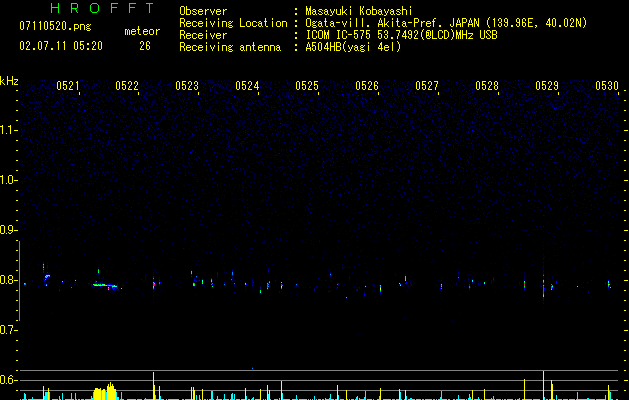629x400 pixels.
Task: Click time marker 0526
Action: tap(367, 85)
